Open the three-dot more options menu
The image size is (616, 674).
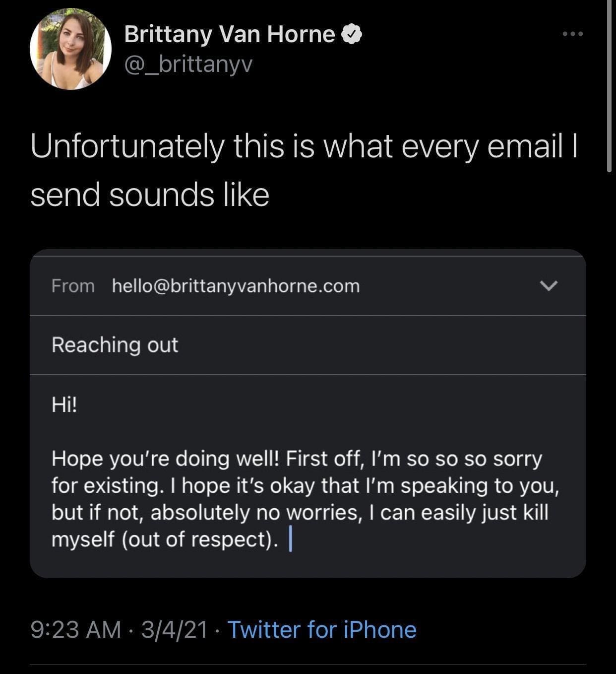click(573, 34)
